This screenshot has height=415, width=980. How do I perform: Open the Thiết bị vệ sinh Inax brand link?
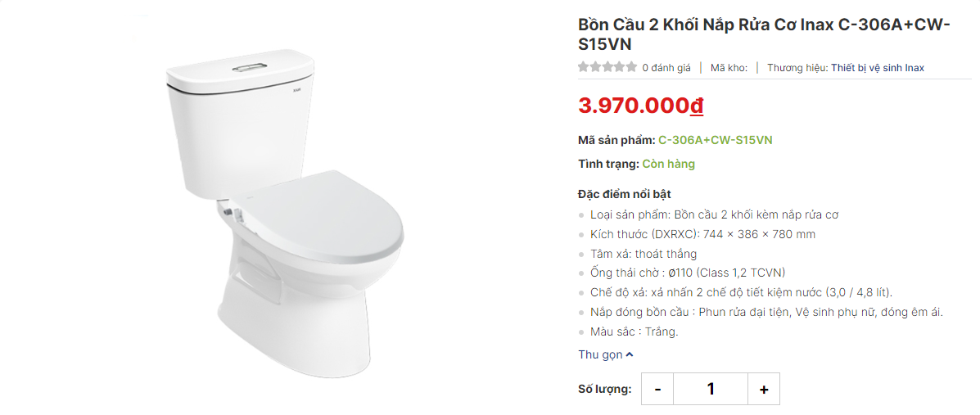(878, 68)
